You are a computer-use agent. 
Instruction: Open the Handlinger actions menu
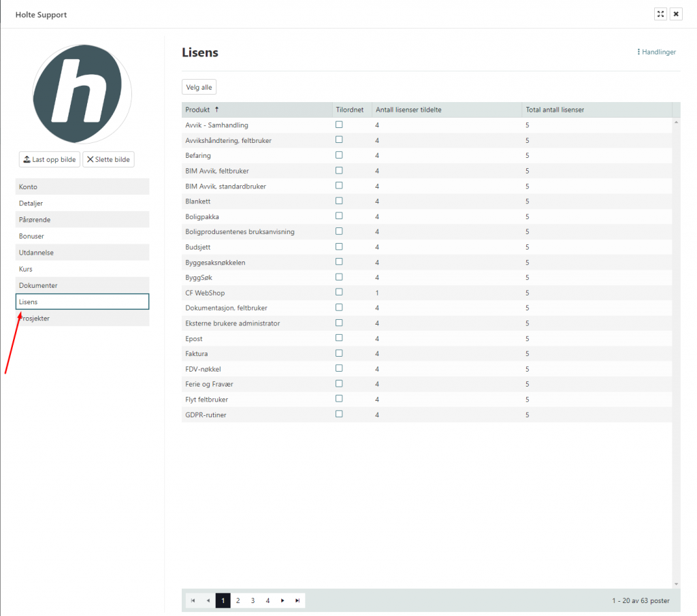(x=656, y=52)
